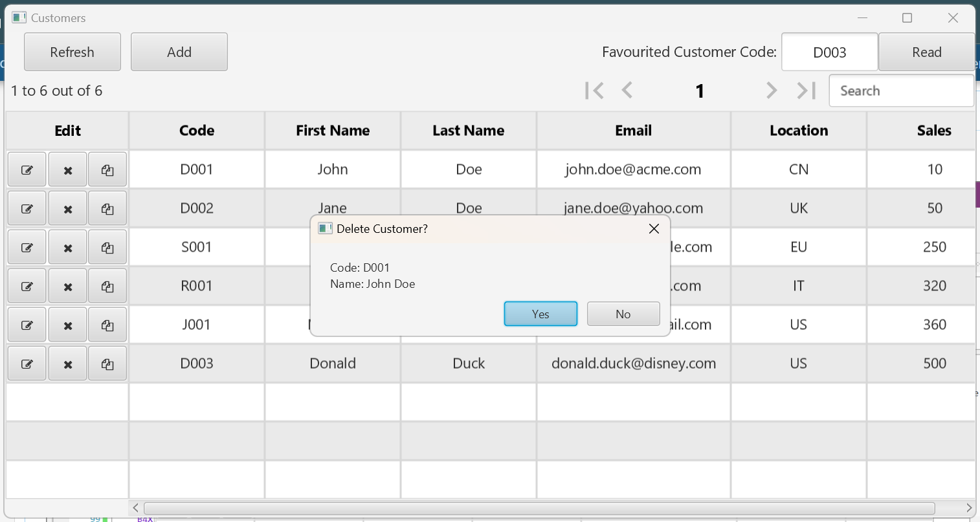Screen dimensions: 980x522
Task: Click the delete icon for customer J001
Action: coord(67,325)
